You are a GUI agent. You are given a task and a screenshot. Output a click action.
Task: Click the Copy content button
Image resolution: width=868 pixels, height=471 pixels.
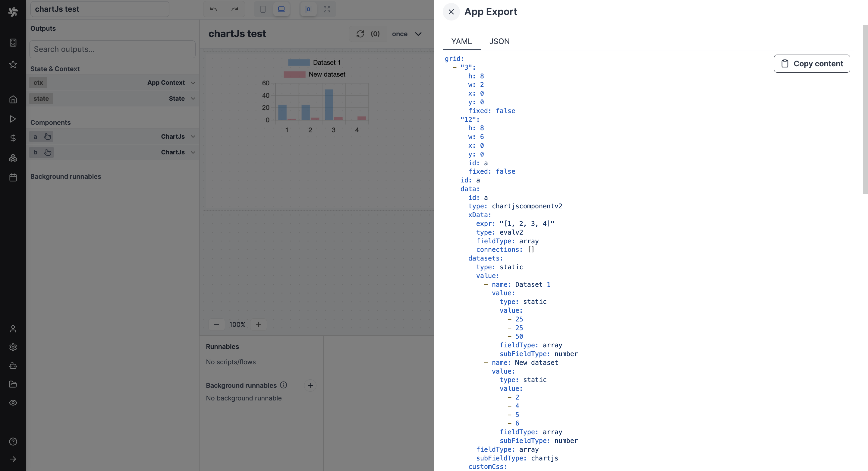[812, 63]
